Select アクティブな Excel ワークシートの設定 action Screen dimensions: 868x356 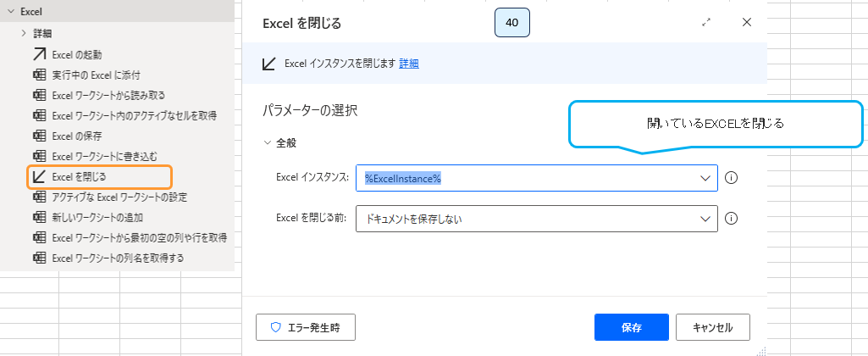point(119,197)
